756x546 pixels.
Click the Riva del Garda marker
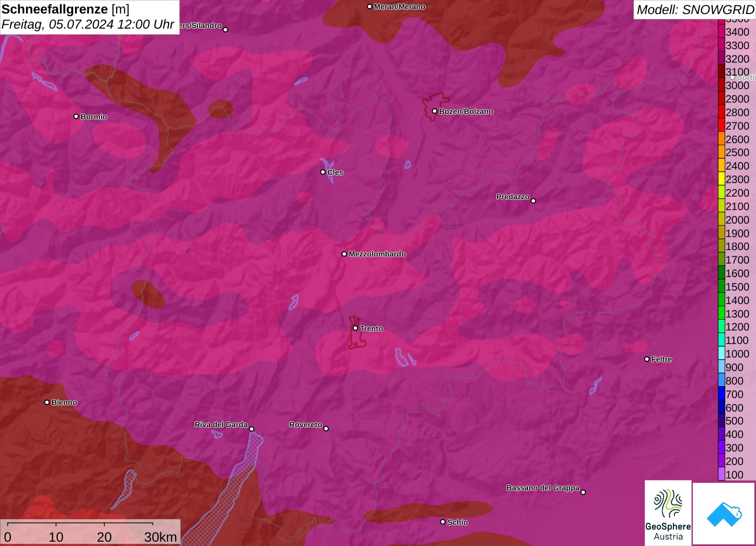coord(252,429)
